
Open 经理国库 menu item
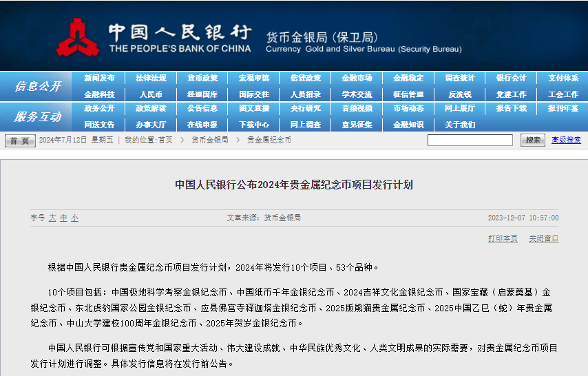202,94
